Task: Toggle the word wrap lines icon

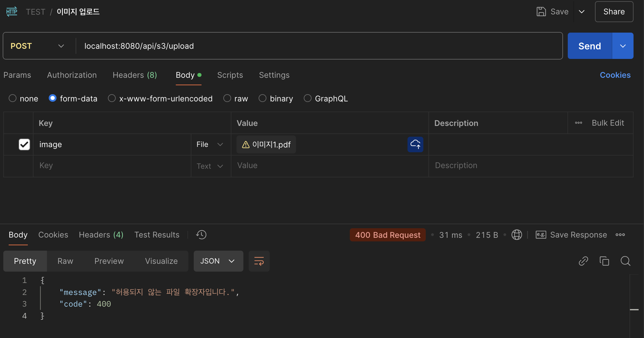Action: 259,261
